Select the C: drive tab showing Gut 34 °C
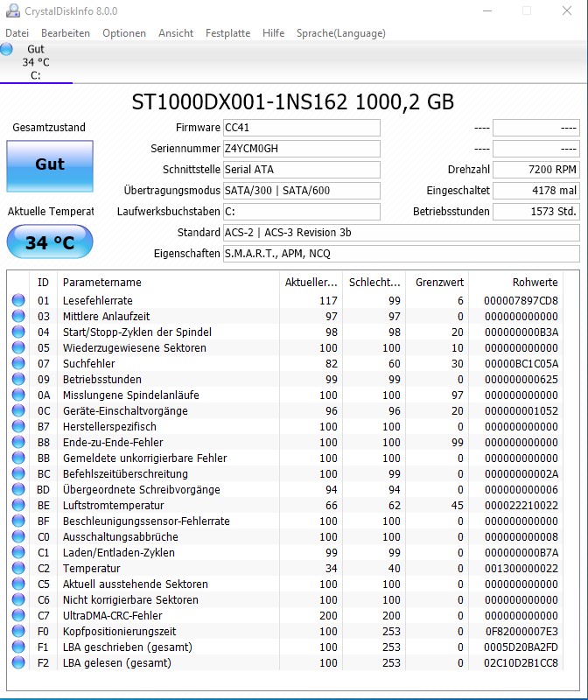Viewport: 588px width, 700px height. click(x=36, y=62)
